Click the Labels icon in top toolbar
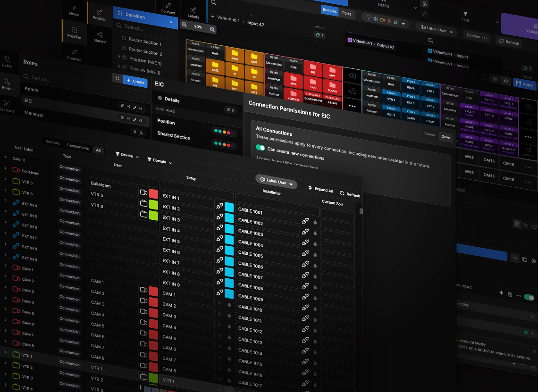 [193, 12]
